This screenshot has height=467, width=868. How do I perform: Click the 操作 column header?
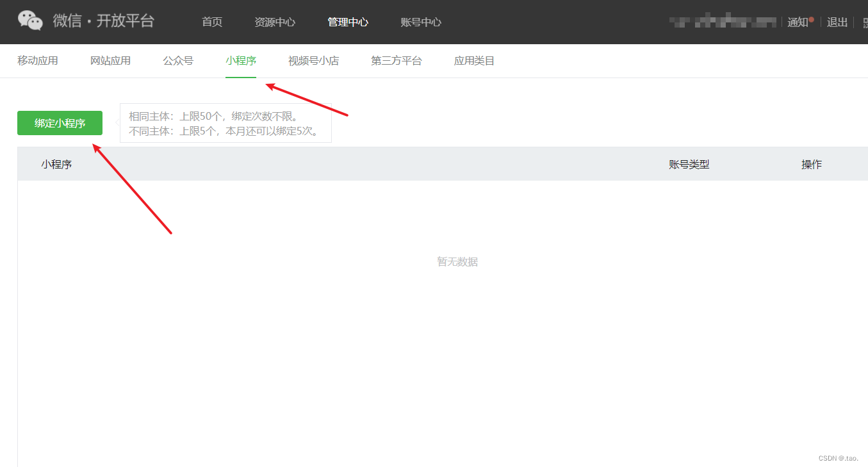pyautogui.click(x=812, y=164)
